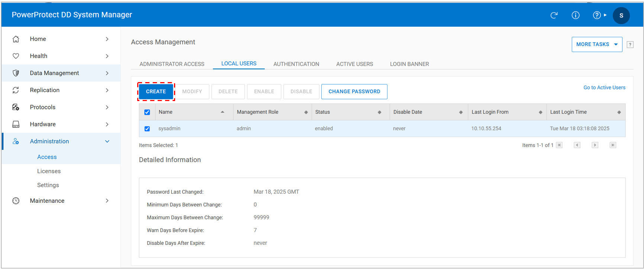Open Access under Administration
This screenshot has width=644, height=269.
point(47,157)
